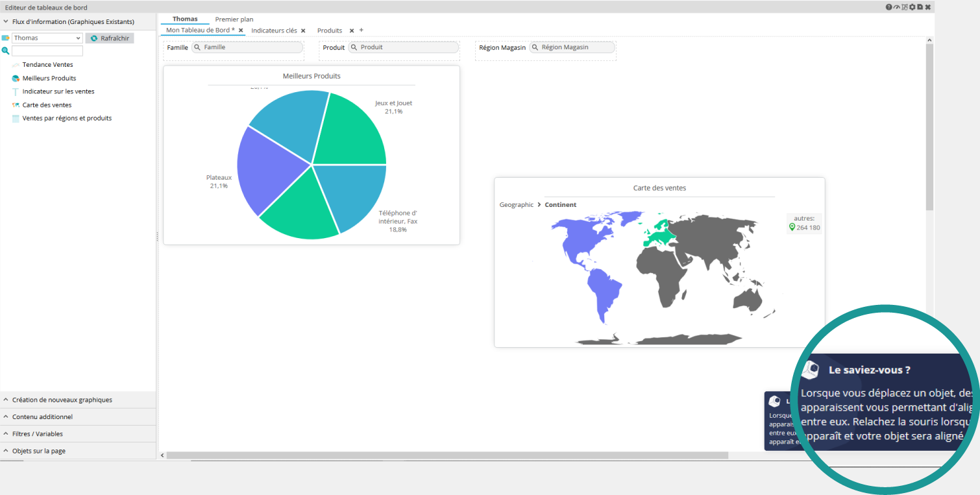The height and width of the screenshot is (495, 980).
Task: Click the search icon in Produit filter
Action: 354,47
